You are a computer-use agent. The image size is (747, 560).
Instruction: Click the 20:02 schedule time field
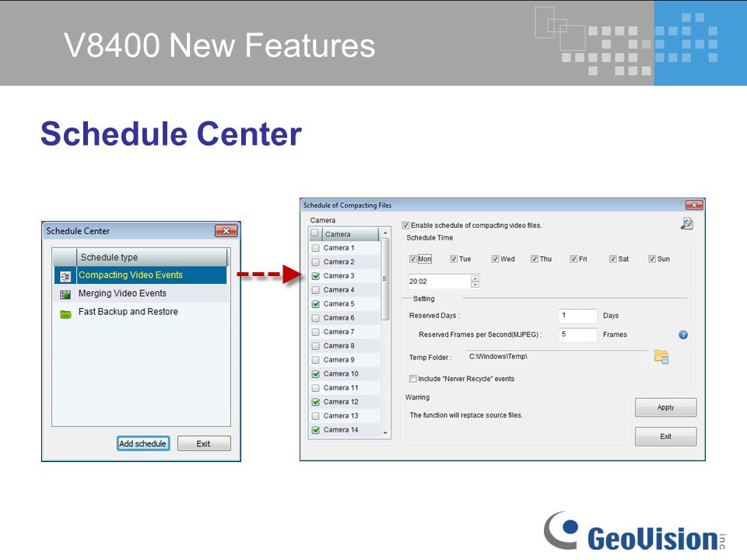[x=439, y=282]
